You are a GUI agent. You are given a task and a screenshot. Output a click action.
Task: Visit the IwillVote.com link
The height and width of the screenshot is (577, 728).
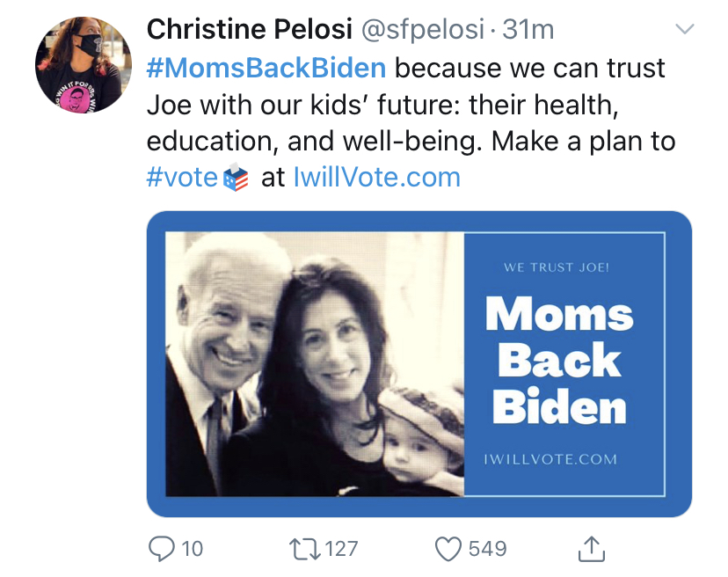tap(377, 178)
